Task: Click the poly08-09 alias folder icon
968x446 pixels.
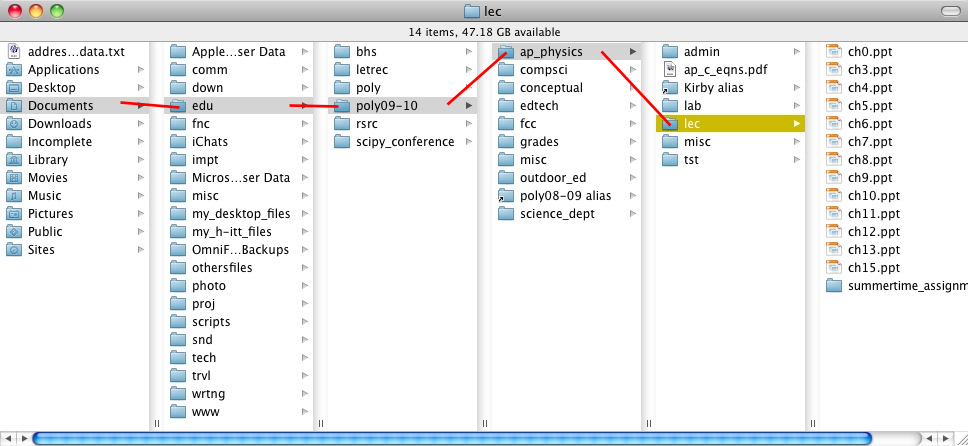Action: pyautogui.click(x=506, y=195)
